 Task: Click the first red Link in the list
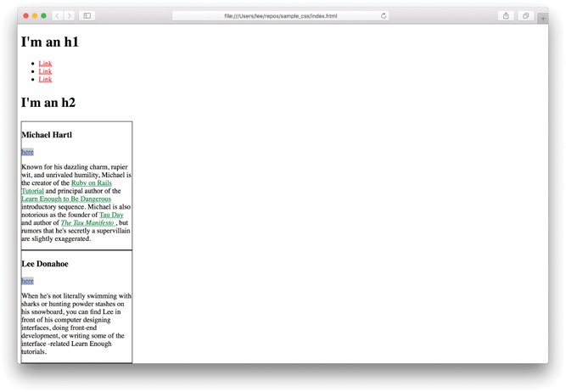(45, 64)
